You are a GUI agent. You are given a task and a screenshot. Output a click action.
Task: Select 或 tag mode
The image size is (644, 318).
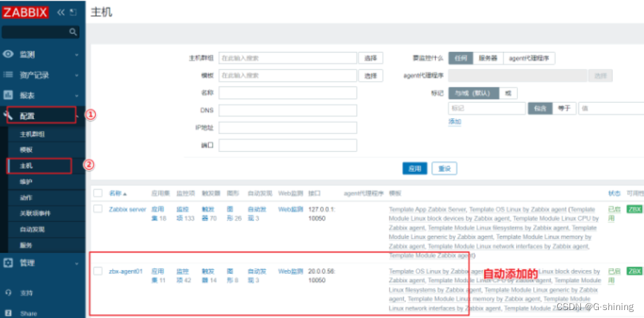pyautogui.click(x=508, y=93)
